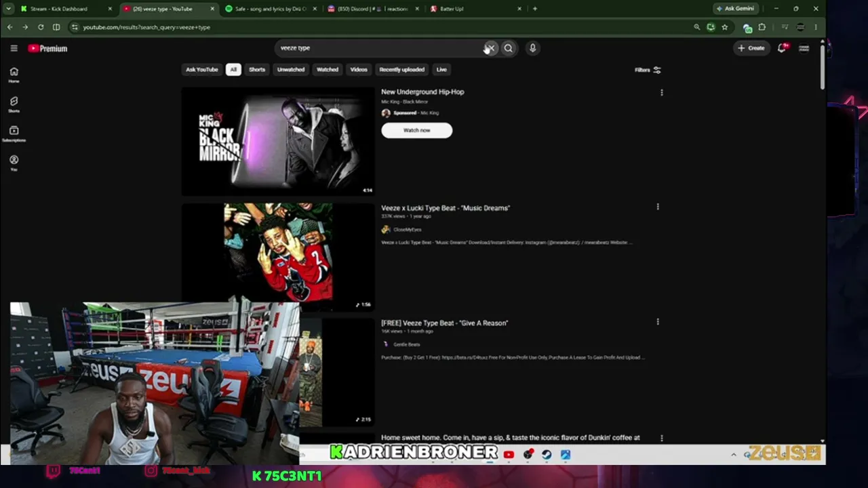The image size is (868, 488).
Task: Start voice search with the microphone icon
Action: click(532, 48)
